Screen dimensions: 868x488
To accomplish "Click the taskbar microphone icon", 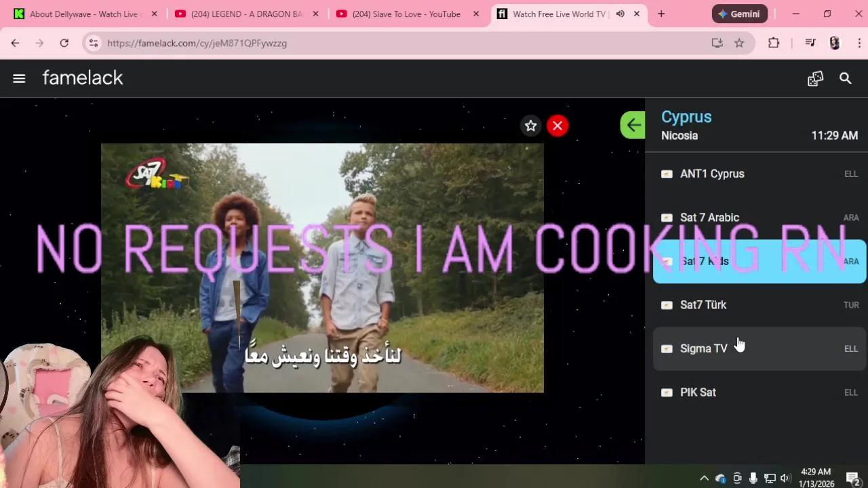I will pos(753,478).
